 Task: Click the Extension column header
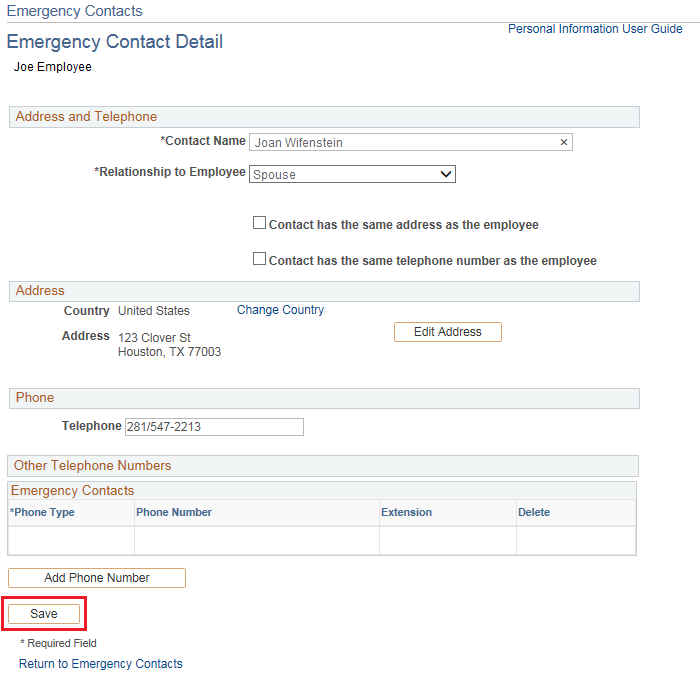406,512
